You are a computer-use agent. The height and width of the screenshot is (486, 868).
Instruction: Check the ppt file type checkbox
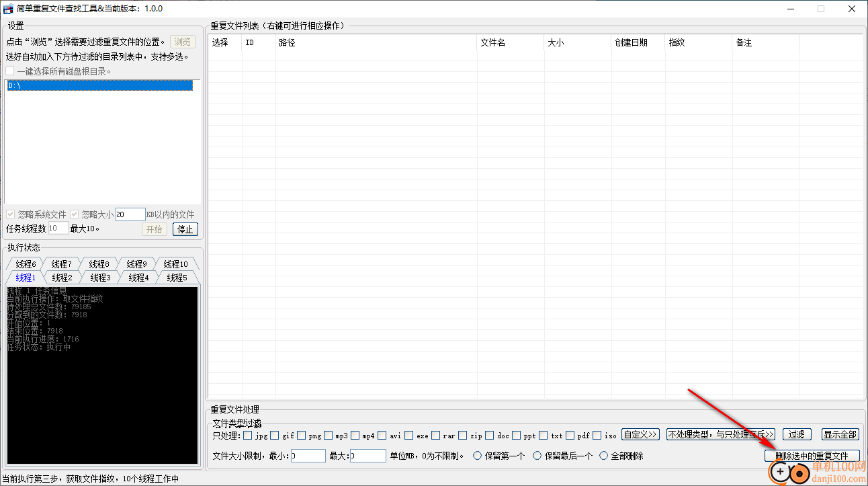[517, 435]
